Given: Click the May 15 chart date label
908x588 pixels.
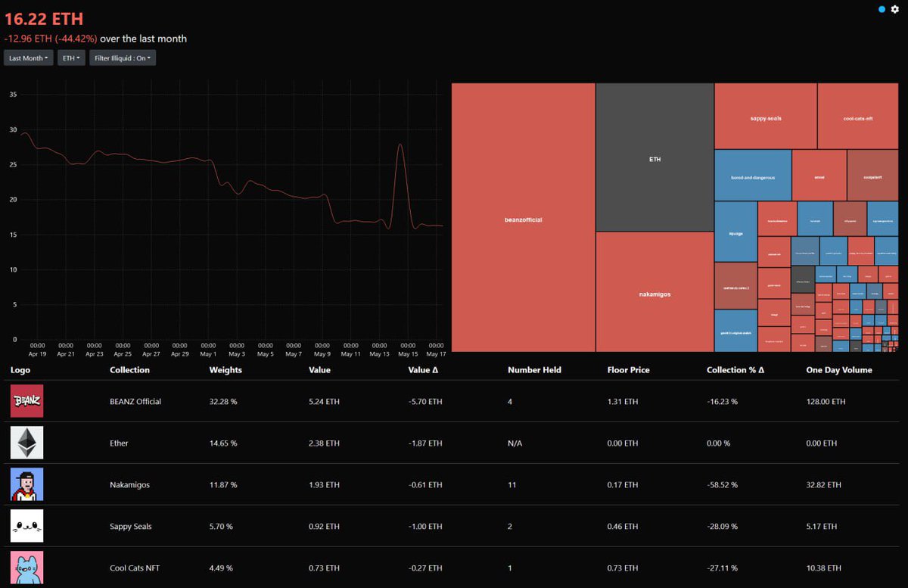Looking at the screenshot, I should click(408, 353).
